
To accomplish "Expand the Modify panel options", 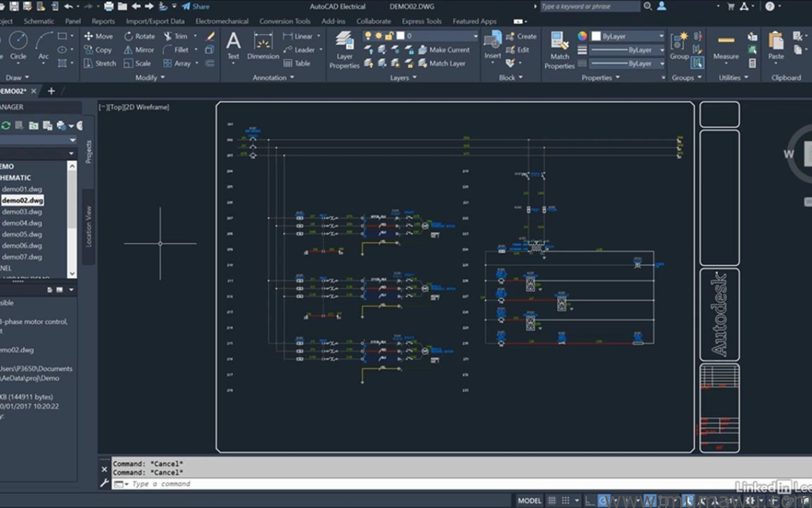I will point(150,78).
